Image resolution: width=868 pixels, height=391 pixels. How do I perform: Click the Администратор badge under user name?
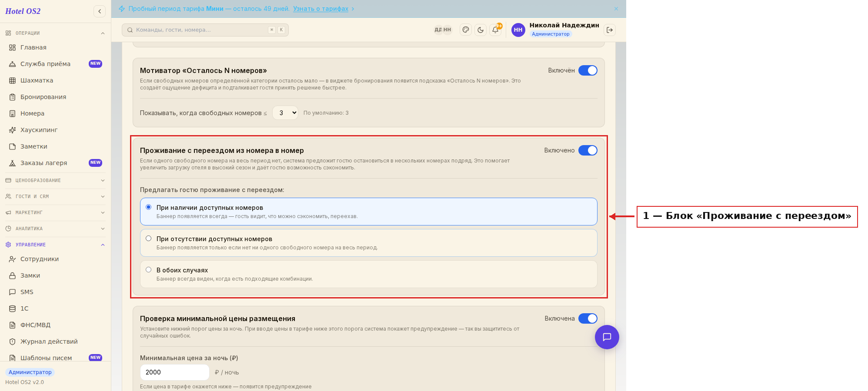[551, 34]
